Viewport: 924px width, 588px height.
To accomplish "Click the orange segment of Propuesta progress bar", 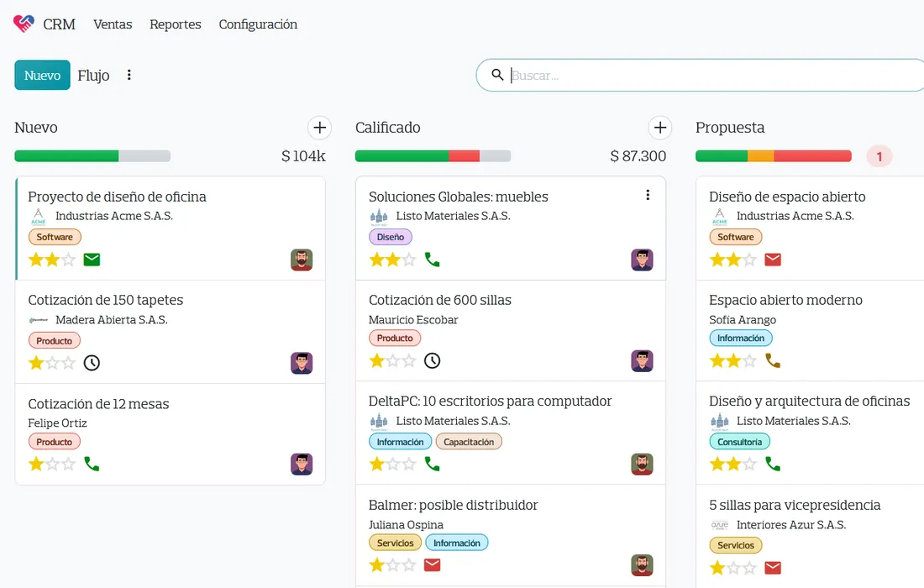I will click(761, 156).
